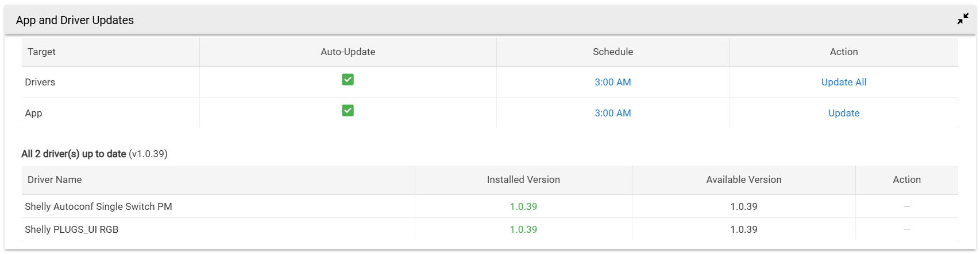Click the action dash for Shelly PLUGS_UI RGB
The width and height of the screenshot is (980, 254).
coord(906,229)
